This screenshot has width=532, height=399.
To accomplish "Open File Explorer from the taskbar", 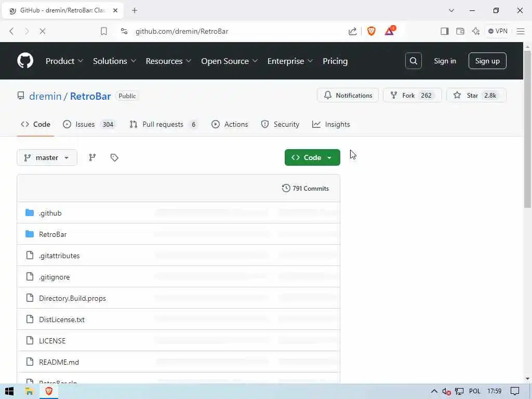I will click(x=29, y=391).
